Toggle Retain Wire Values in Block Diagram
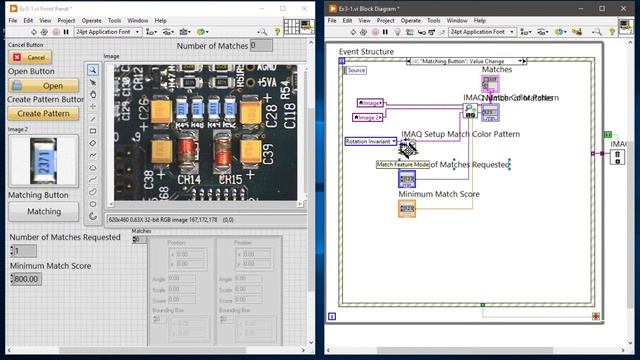The image size is (640, 360). click(x=409, y=32)
